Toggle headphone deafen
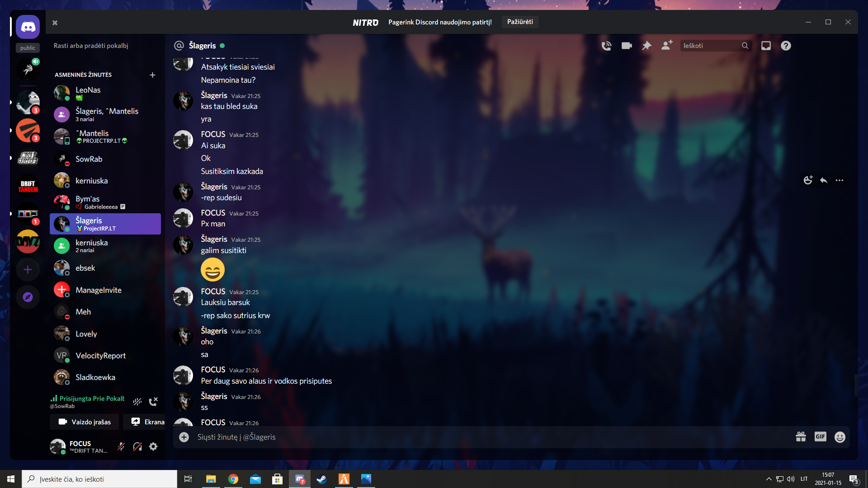868x488 pixels. tap(137, 446)
